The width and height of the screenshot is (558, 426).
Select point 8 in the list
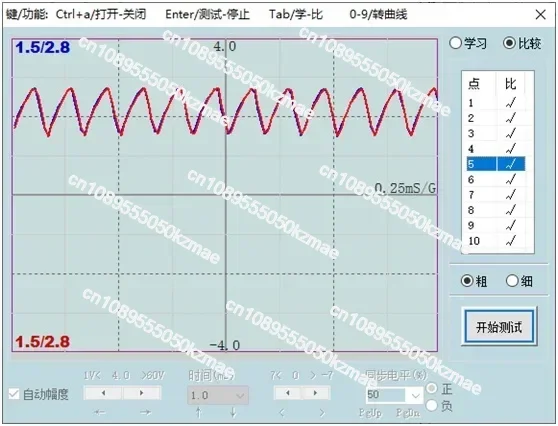471,210
